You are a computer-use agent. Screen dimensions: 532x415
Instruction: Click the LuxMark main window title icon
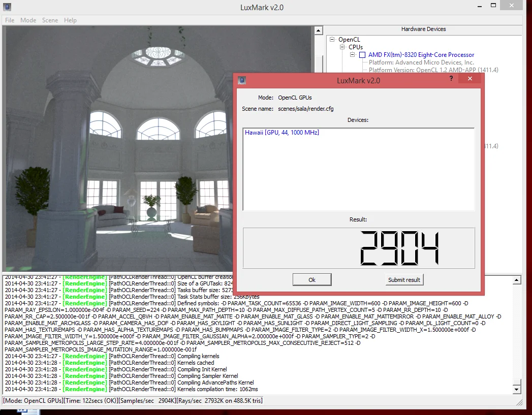7,7
